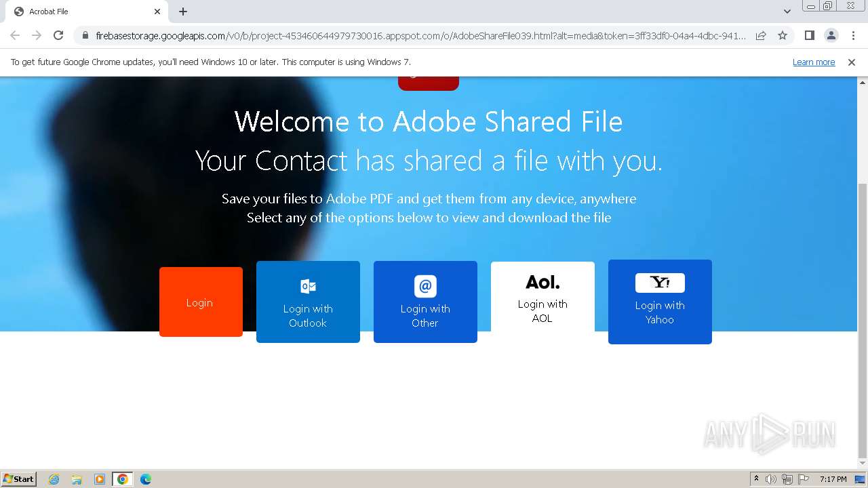Launch Microsoft Edge from taskbar

pos(146,479)
